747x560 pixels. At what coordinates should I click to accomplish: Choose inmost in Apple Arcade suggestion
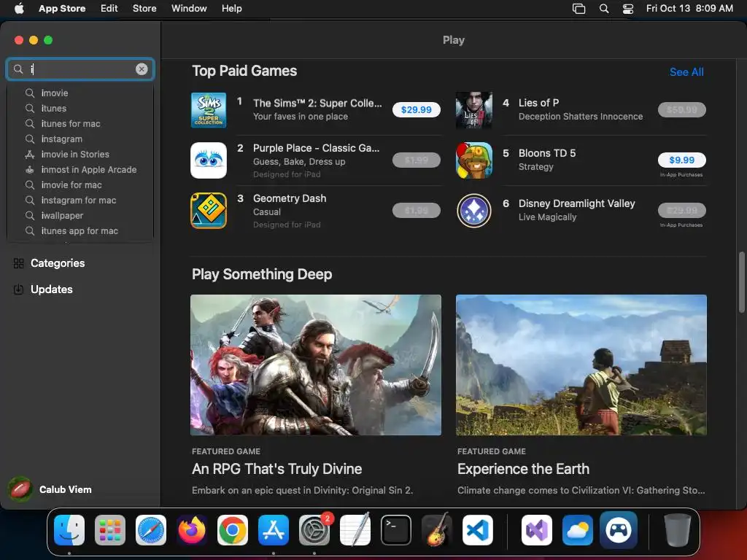[x=80, y=169]
